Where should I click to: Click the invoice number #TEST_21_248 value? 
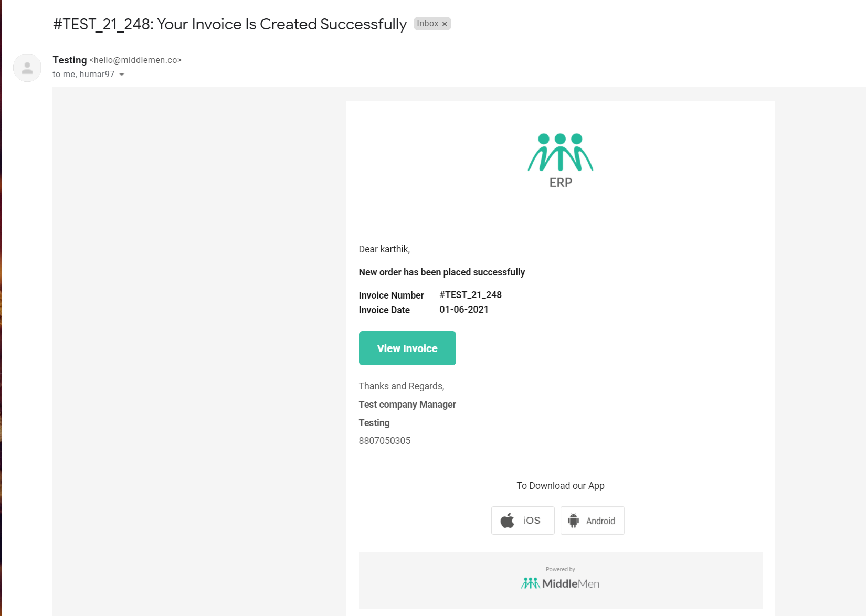pyautogui.click(x=471, y=295)
